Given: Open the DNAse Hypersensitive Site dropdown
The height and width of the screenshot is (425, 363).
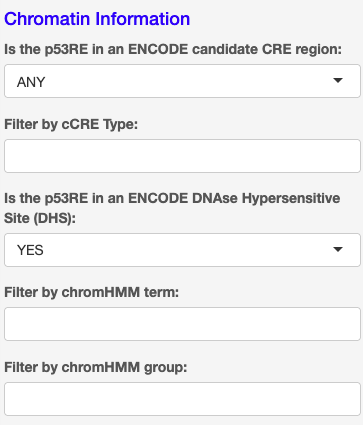Looking at the screenshot, I should 182,250.
